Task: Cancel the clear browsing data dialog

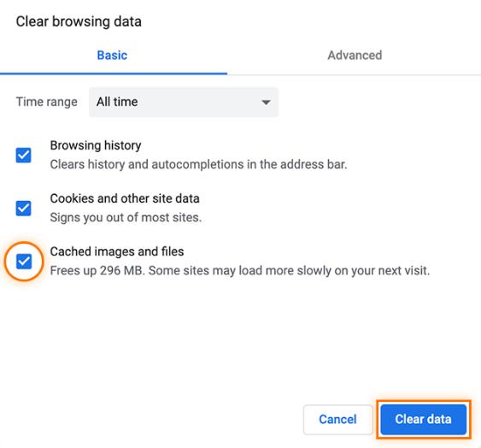Action: pos(337,419)
